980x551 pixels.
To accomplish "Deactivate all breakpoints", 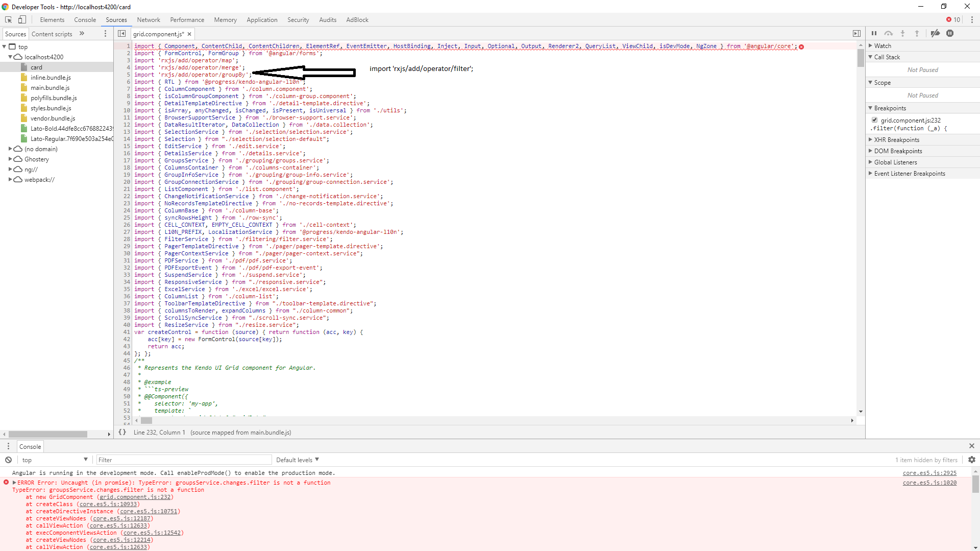I will pos(936,33).
